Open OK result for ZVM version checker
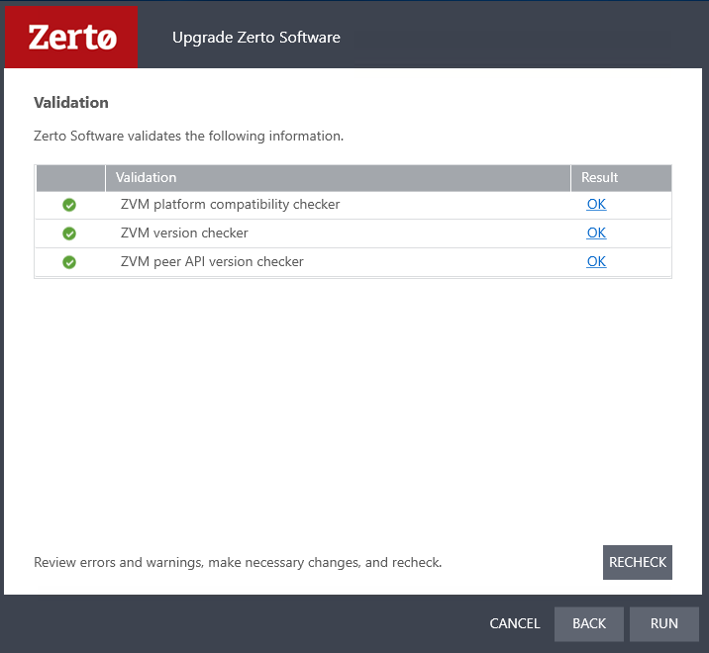709x653 pixels. [x=596, y=233]
